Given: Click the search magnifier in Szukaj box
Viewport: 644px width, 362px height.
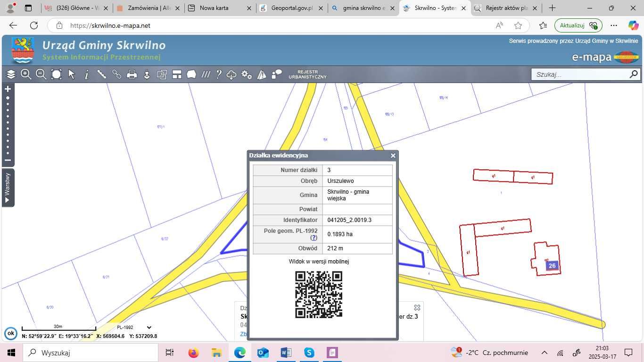Looking at the screenshot, I should [634, 74].
